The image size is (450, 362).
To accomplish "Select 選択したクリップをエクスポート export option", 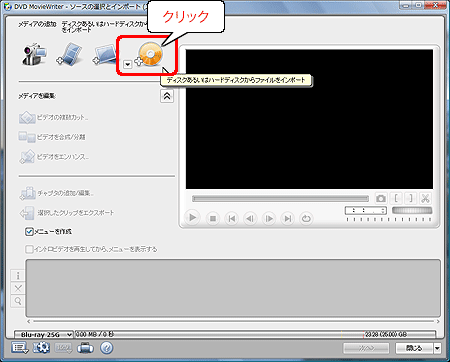I will [x=67, y=213].
